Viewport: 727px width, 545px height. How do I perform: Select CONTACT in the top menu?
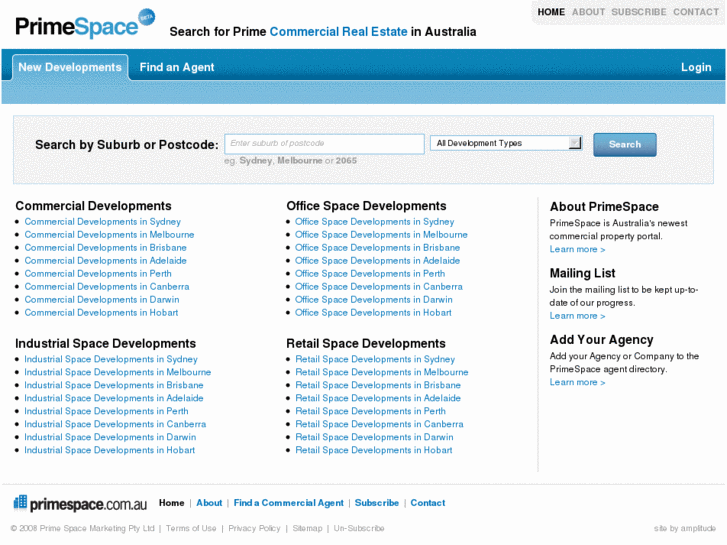tap(696, 12)
